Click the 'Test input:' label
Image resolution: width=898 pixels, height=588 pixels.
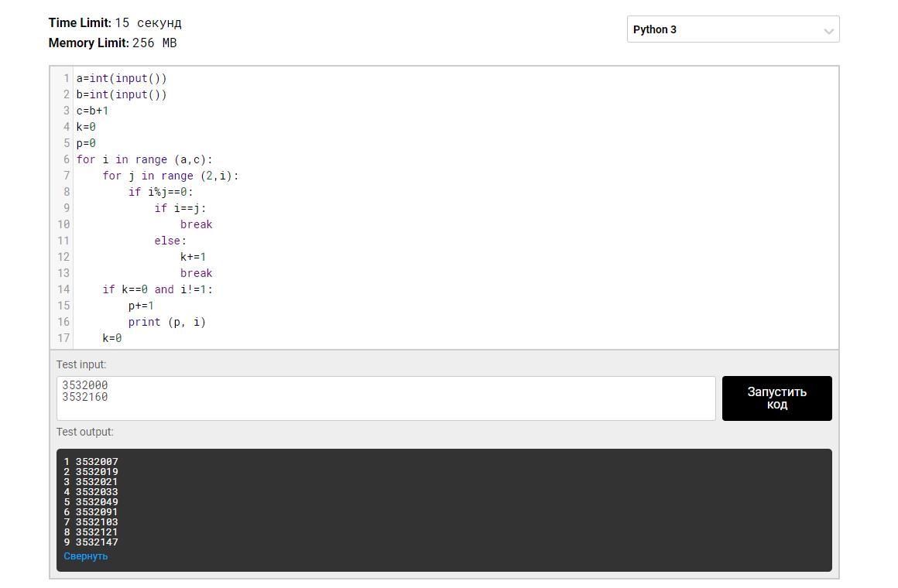81,364
